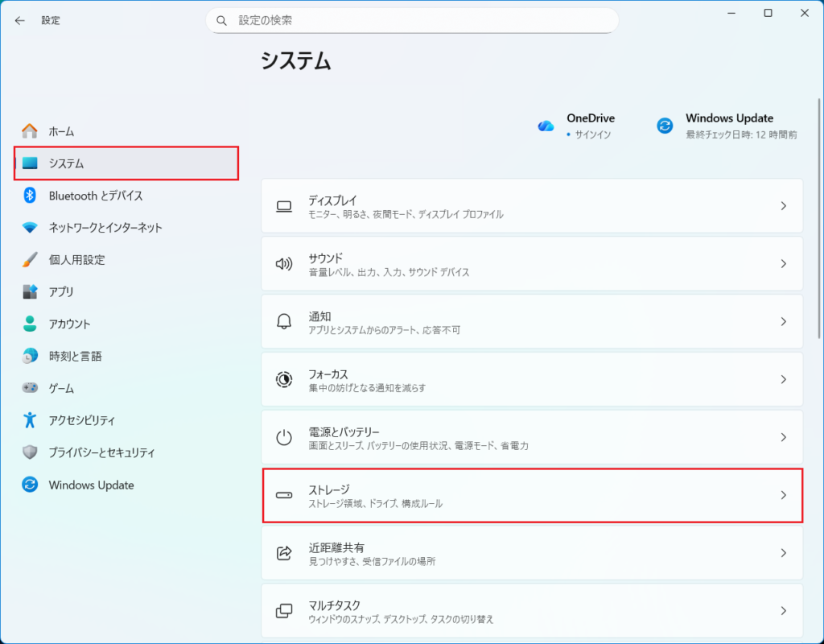Open サウンド row chevron arrow
This screenshot has height=644, width=824.
tap(783, 264)
